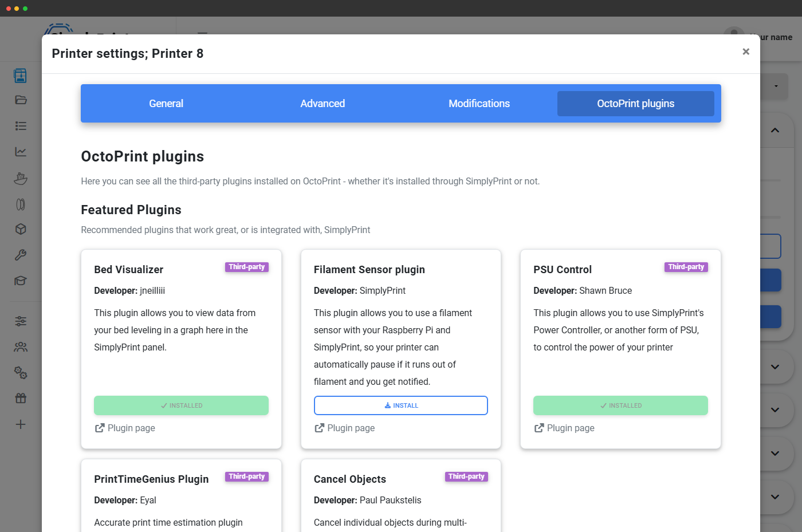This screenshot has height=532, width=802.
Task: Open the sliders settings icon in sidebar
Action: (x=21, y=321)
